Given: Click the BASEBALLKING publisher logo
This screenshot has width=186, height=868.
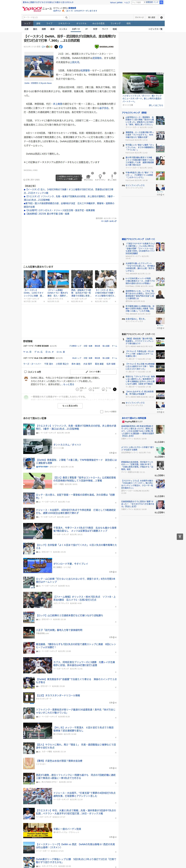Looking at the screenshot, I should [x=105, y=47].
